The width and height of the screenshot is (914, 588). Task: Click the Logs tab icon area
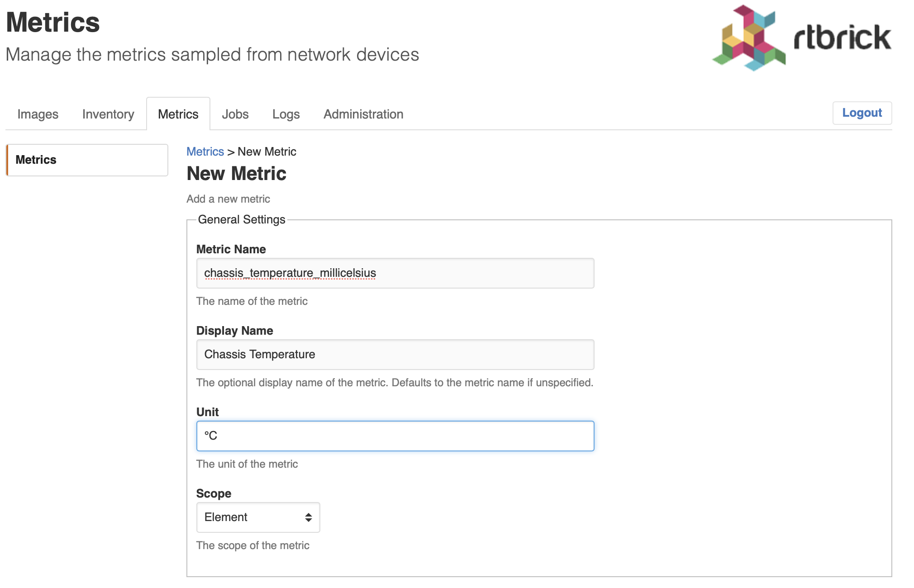pos(285,114)
